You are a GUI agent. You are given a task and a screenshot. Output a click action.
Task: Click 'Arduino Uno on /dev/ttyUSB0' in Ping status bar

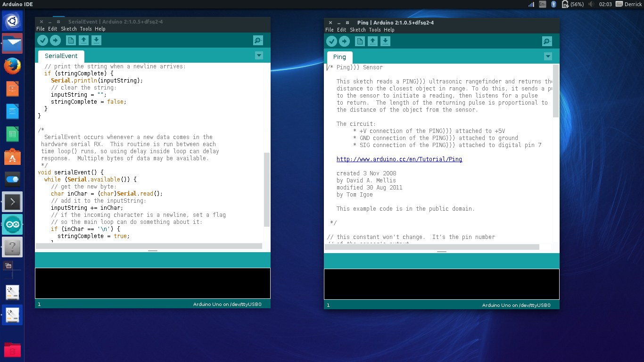(516, 305)
